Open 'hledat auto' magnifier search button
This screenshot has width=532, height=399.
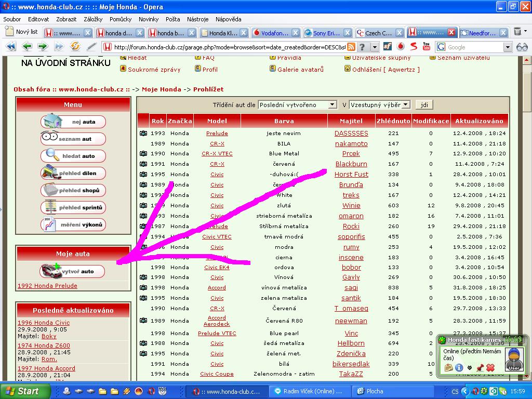tap(73, 156)
